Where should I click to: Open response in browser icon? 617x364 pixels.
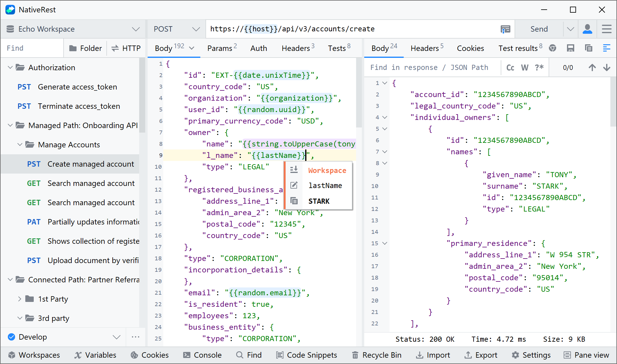click(552, 48)
